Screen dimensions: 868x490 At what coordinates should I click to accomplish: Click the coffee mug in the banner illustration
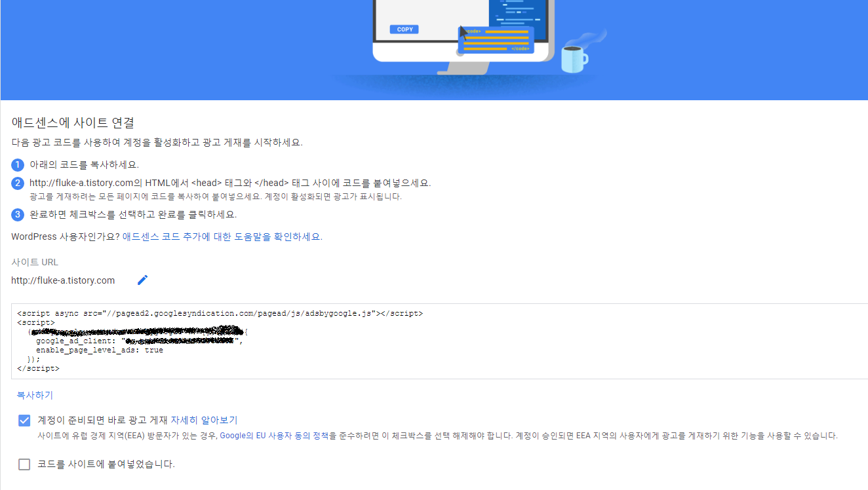pyautogui.click(x=574, y=59)
